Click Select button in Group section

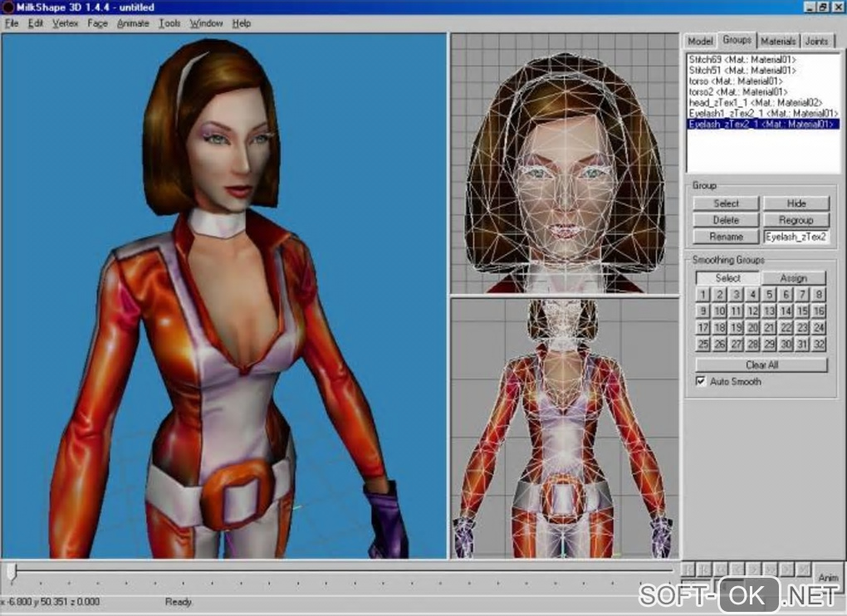(x=726, y=203)
